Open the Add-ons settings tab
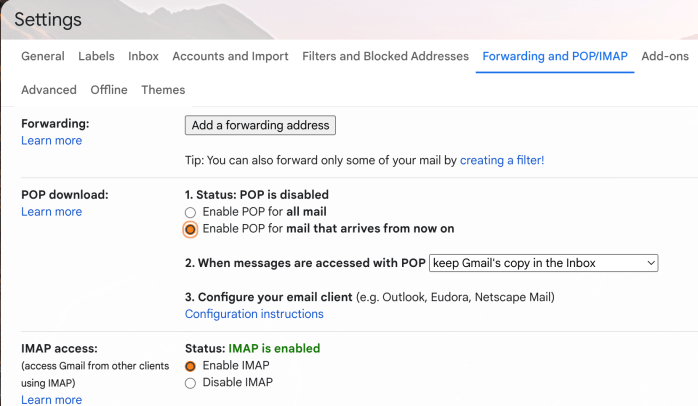Viewport: 698px width, 406px height. (665, 57)
